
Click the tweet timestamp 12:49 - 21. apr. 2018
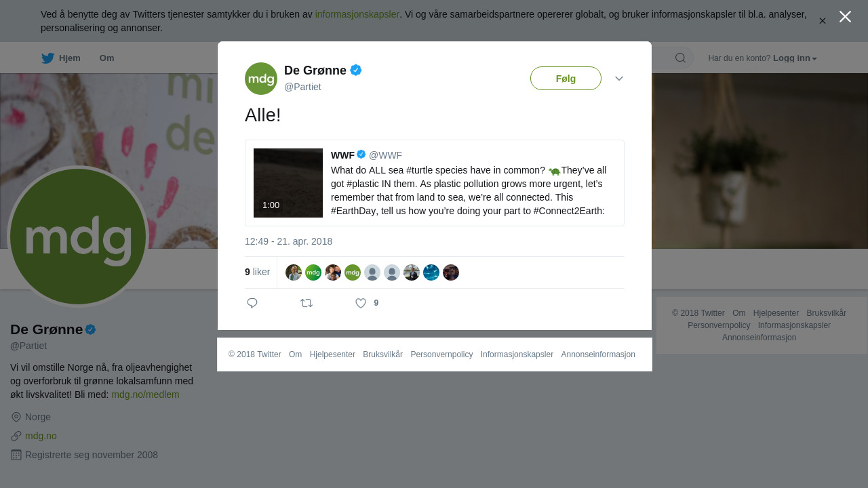coord(288,241)
